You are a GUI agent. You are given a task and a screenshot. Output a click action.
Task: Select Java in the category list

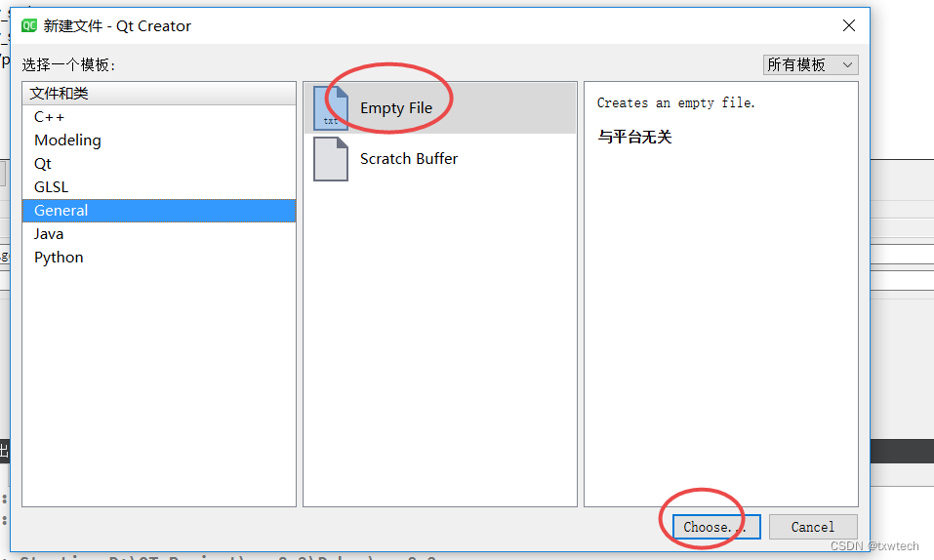point(159,234)
